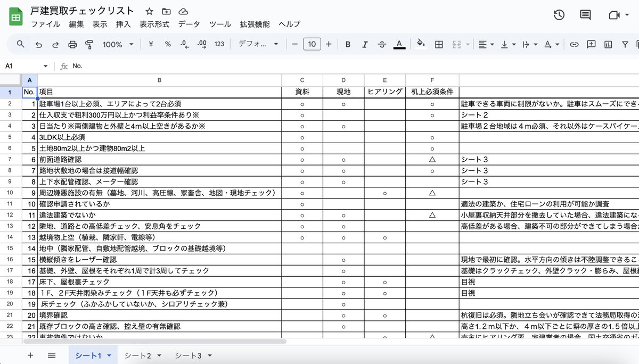Toggle strikethrough formatting
Screen dimensions: 639x364
(382, 44)
